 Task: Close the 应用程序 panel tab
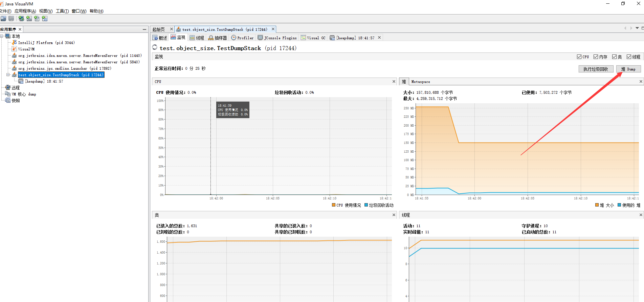click(x=20, y=29)
